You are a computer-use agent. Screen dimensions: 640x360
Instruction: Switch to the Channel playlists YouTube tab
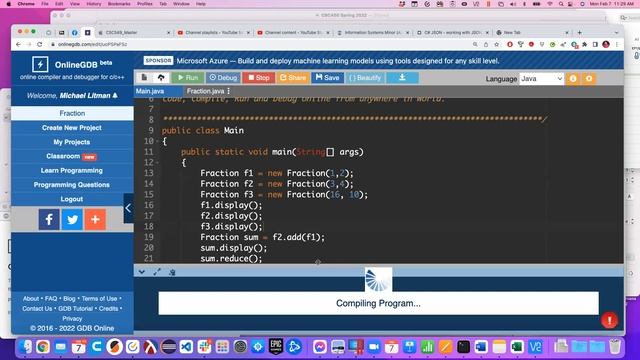(x=213, y=32)
